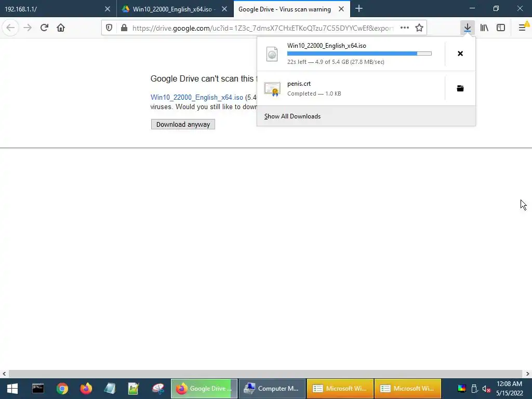
Task: Open the green document taskbar icon
Action: [134, 389]
